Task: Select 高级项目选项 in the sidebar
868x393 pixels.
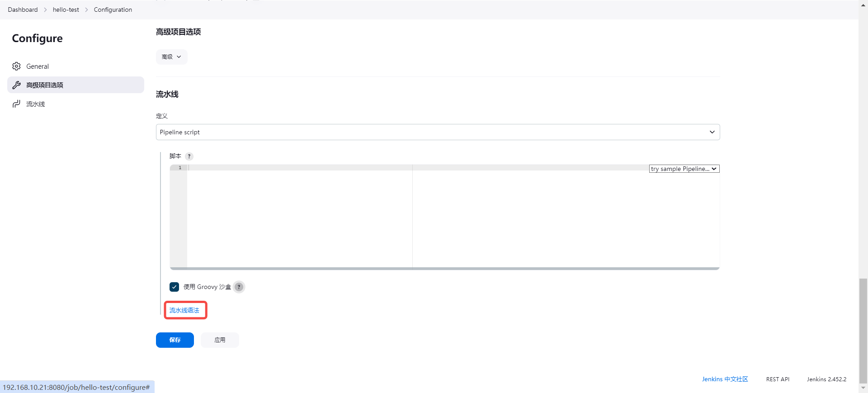Action: pos(45,85)
